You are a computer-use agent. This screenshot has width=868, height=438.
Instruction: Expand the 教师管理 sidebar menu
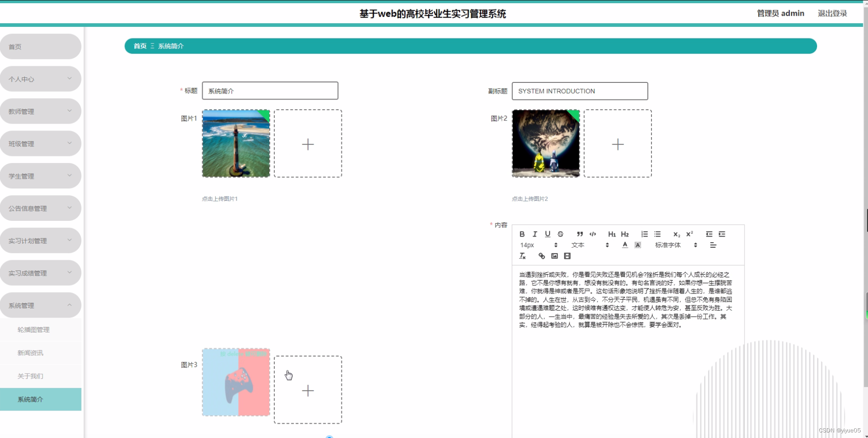[41, 111]
